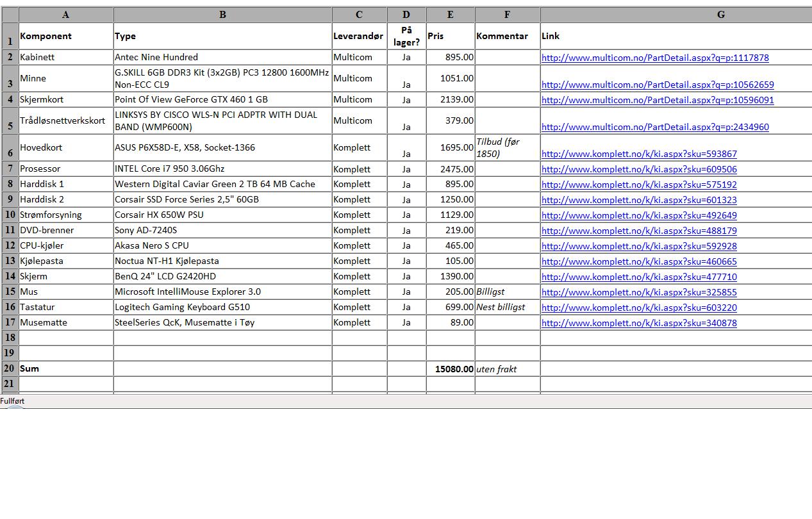Viewport: 812px width, 519px height.
Task: Click the Komponent header cell
Action: coord(66,36)
